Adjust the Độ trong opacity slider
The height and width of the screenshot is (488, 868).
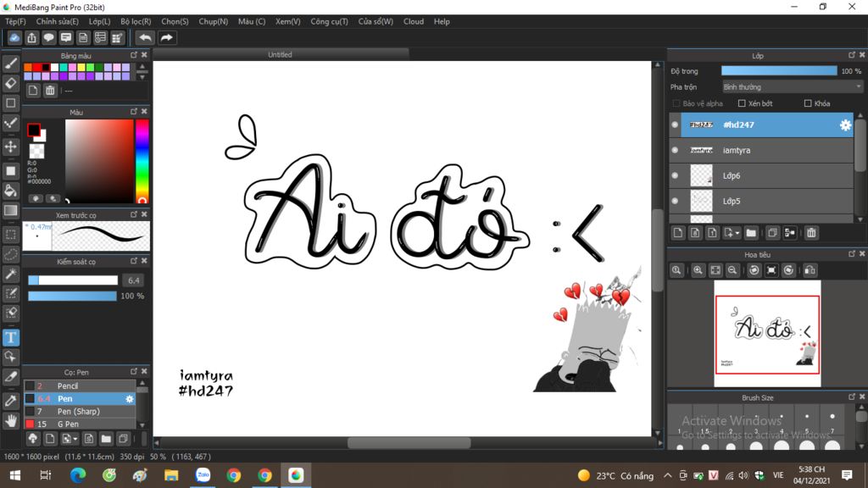pos(779,71)
